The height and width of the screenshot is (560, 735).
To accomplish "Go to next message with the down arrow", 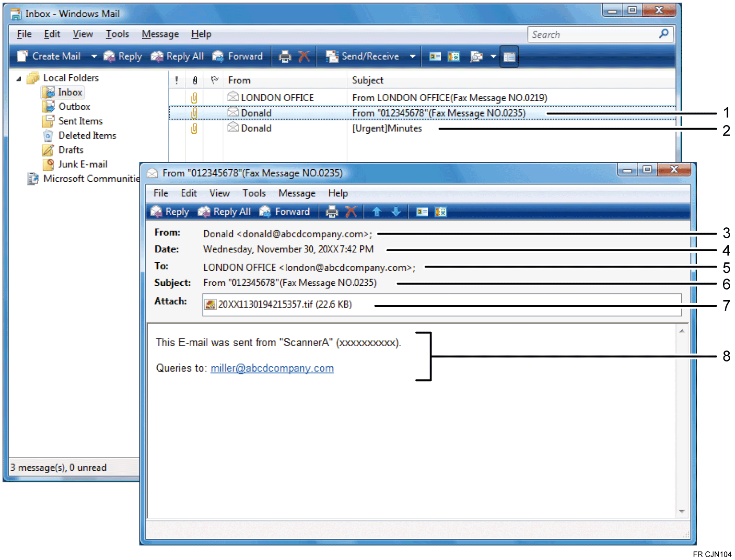I will pyautogui.click(x=396, y=211).
